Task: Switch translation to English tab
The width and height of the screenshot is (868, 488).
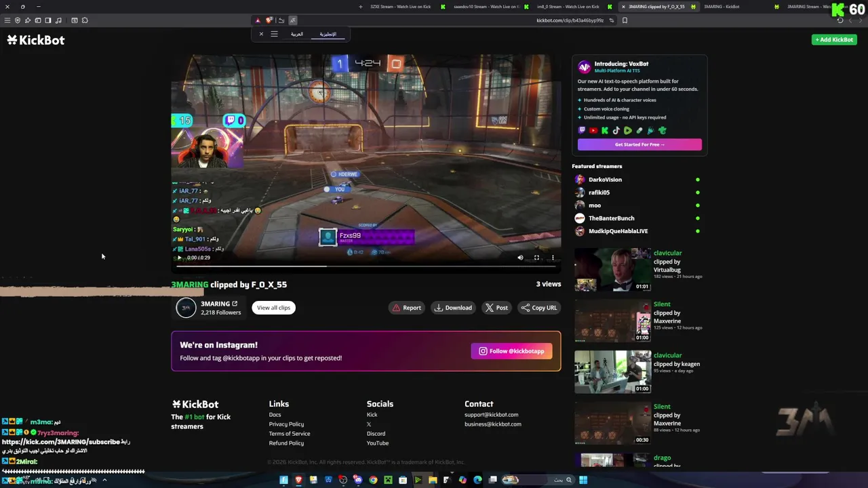Action: point(328,34)
